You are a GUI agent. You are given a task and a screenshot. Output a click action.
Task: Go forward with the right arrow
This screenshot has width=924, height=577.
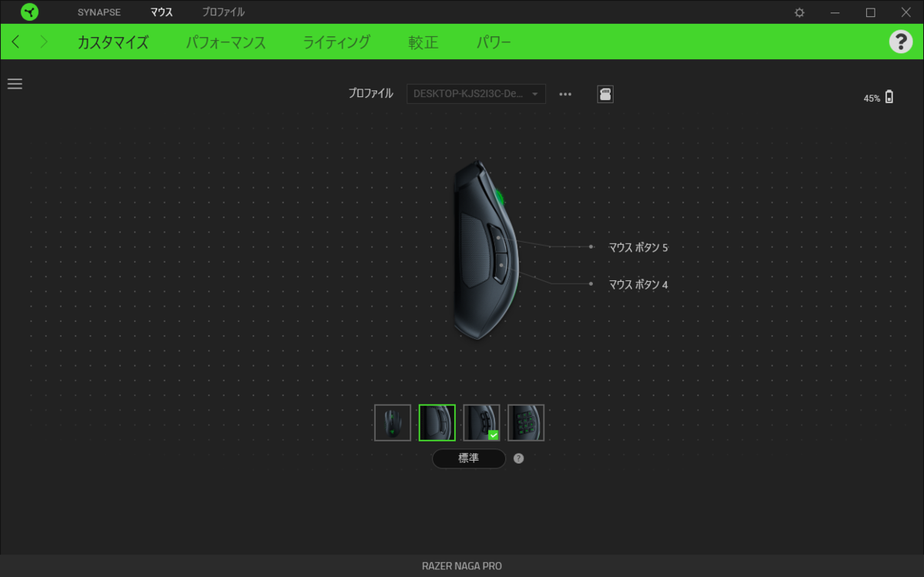(x=43, y=42)
